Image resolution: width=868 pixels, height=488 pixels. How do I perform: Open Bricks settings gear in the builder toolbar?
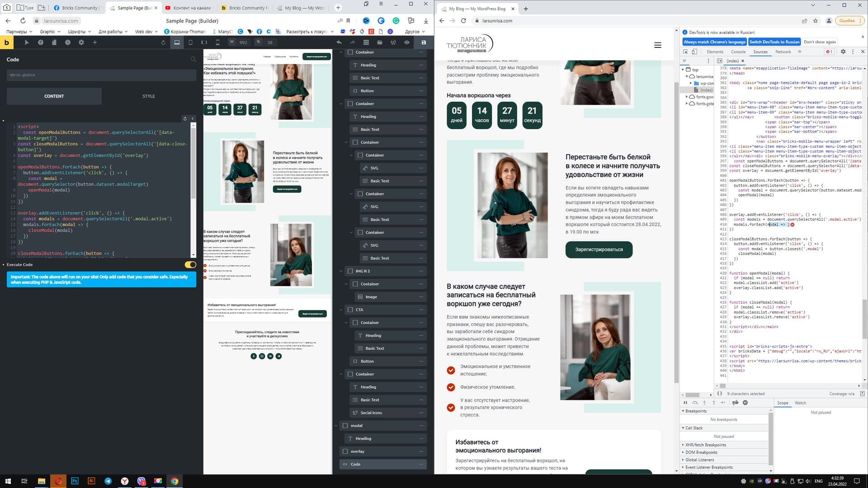tap(81, 42)
